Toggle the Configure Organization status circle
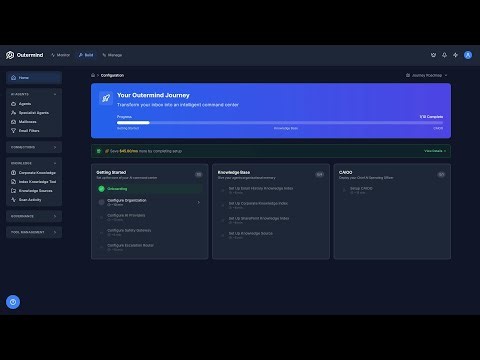Image resolution: width=480 pixels, height=360 pixels. [x=101, y=202]
